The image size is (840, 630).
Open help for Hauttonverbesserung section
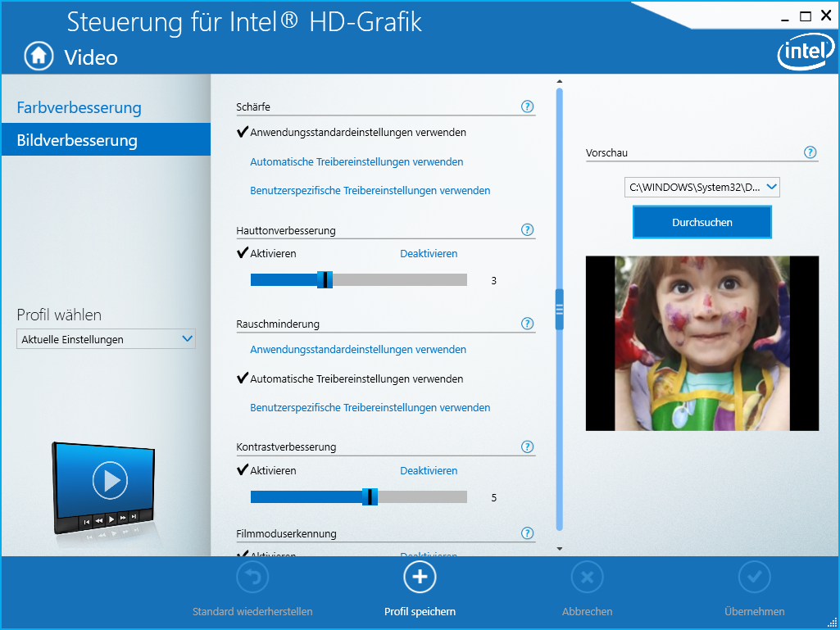tap(527, 230)
